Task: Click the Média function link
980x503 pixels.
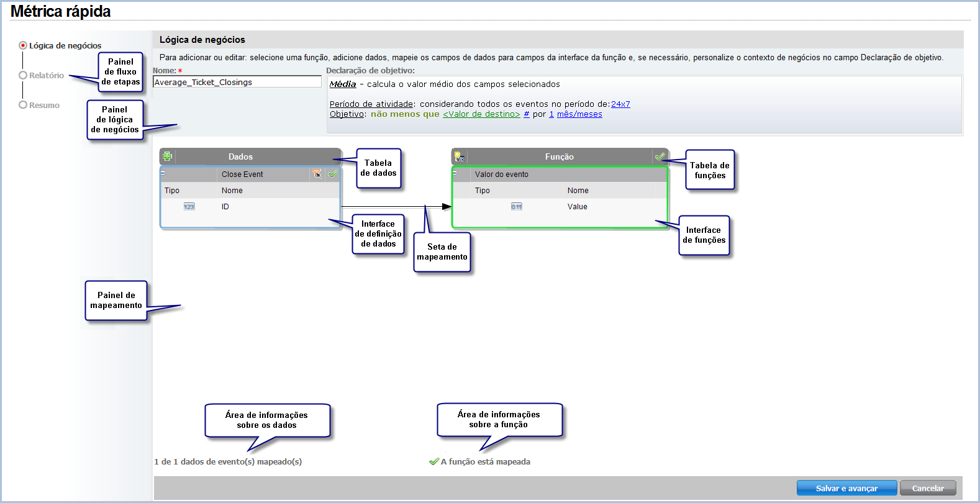Action: [342, 84]
